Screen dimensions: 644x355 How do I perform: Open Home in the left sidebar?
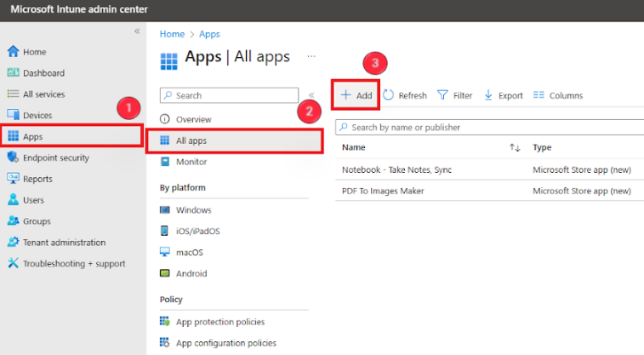pos(34,52)
